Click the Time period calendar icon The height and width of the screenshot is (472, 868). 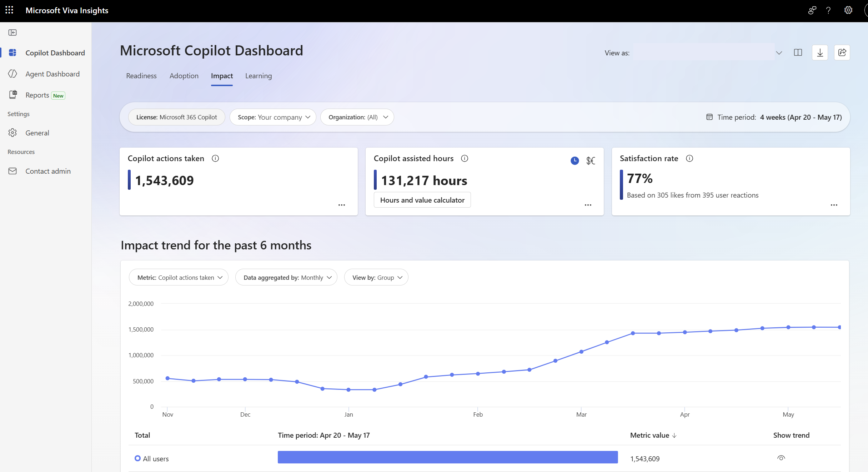tap(709, 117)
